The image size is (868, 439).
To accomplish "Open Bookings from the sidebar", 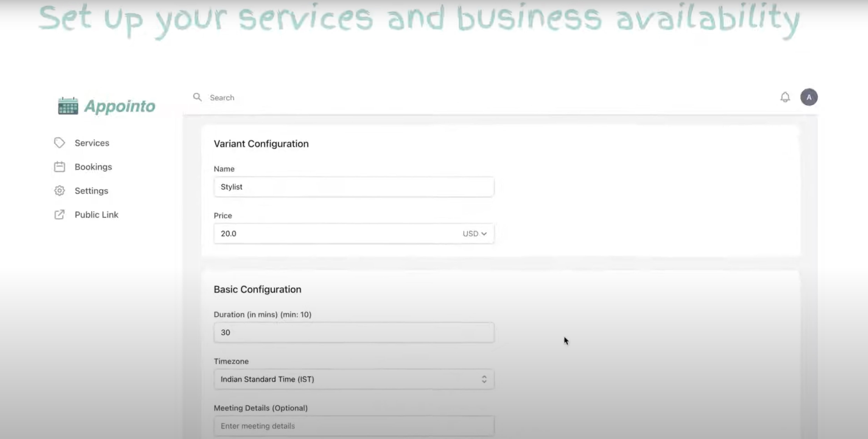I will pos(93,167).
